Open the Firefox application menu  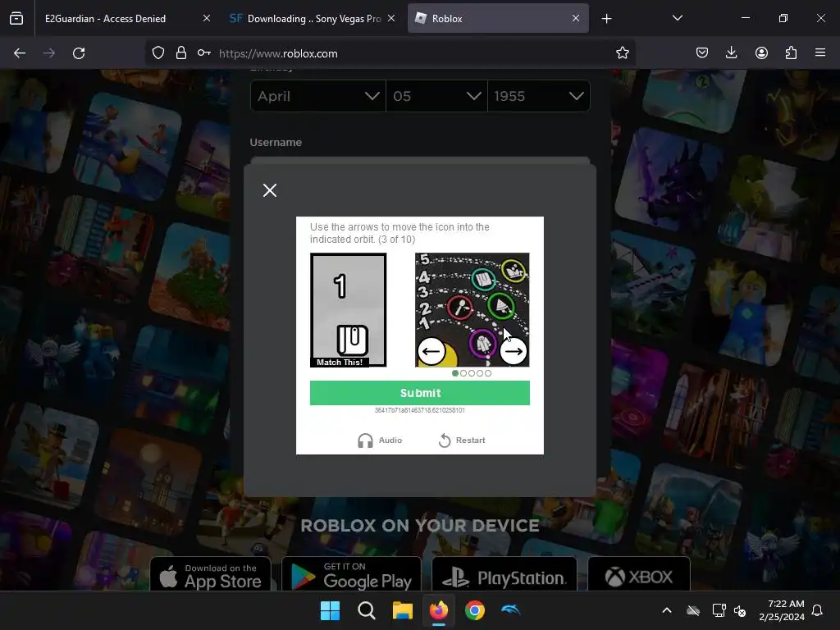820,52
